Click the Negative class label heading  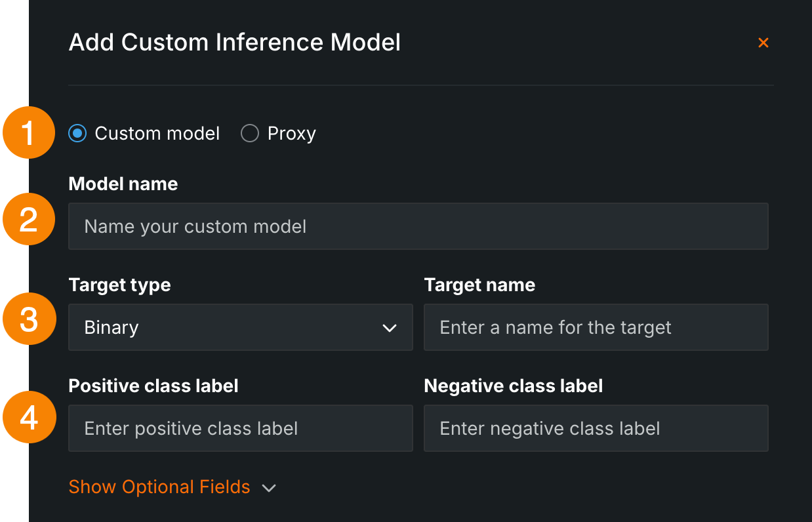click(x=513, y=386)
